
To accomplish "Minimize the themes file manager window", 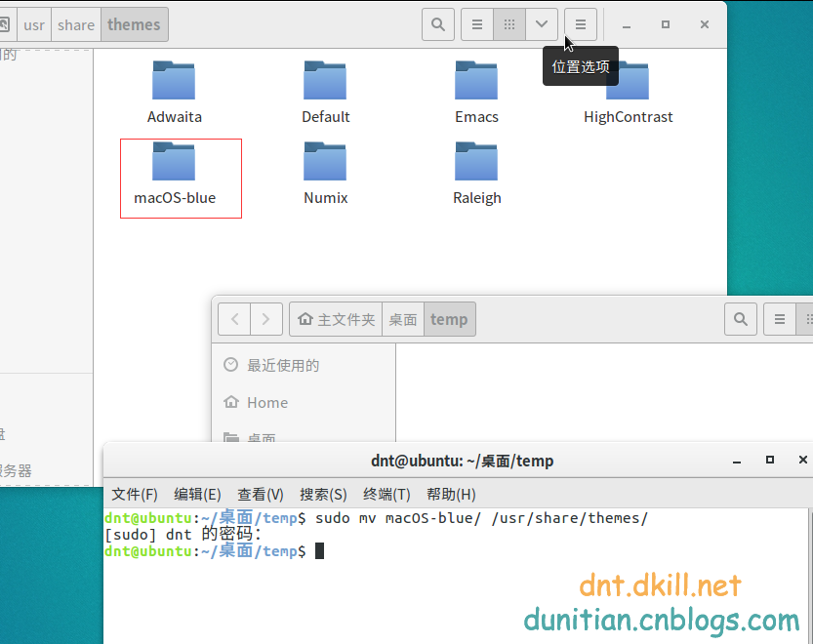I will click(x=627, y=25).
